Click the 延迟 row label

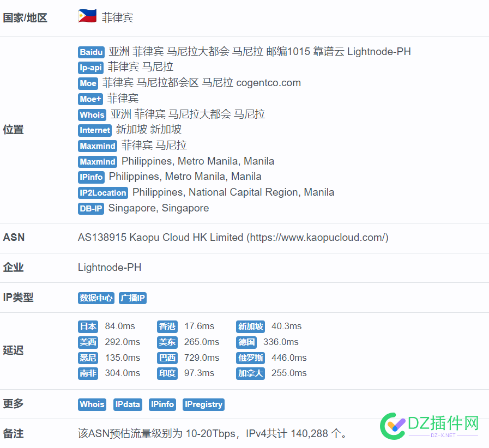(x=14, y=350)
